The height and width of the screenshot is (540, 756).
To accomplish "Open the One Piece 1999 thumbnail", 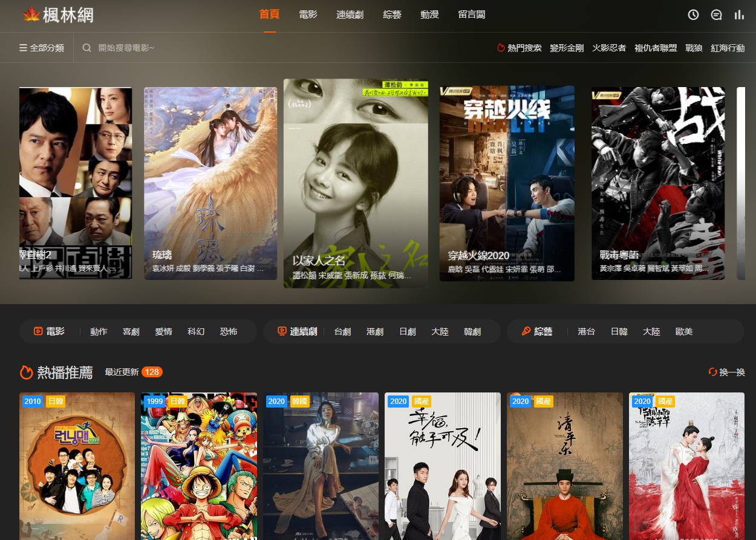I will pyautogui.click(x=199, y=466).
